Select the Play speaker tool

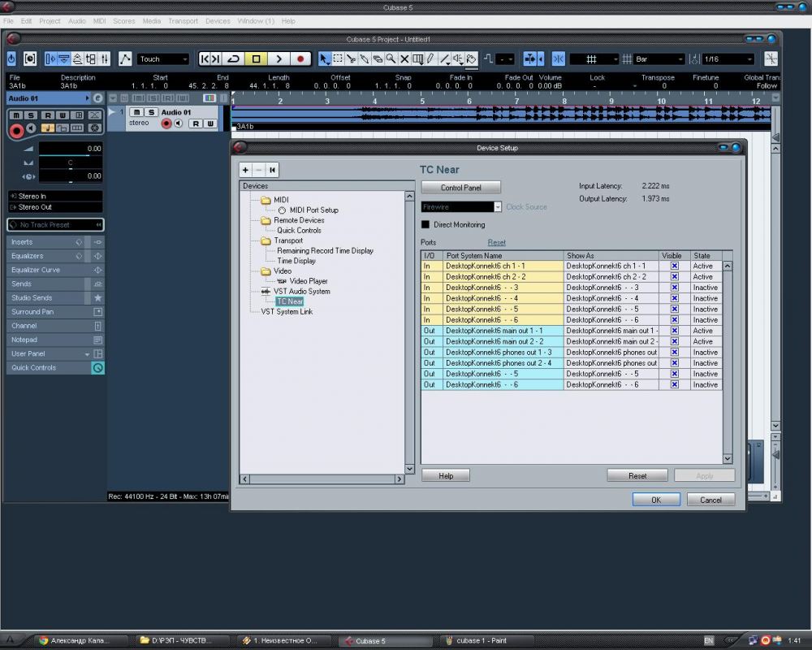click(458, 59)
